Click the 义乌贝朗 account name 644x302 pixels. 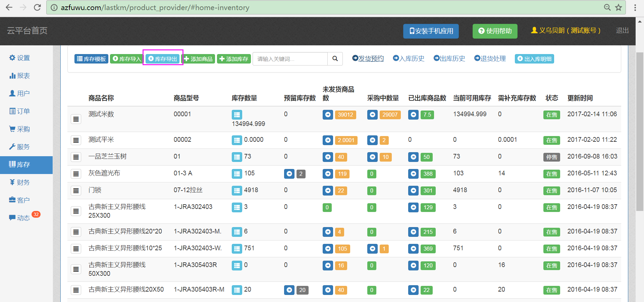[x=566, y=31]
